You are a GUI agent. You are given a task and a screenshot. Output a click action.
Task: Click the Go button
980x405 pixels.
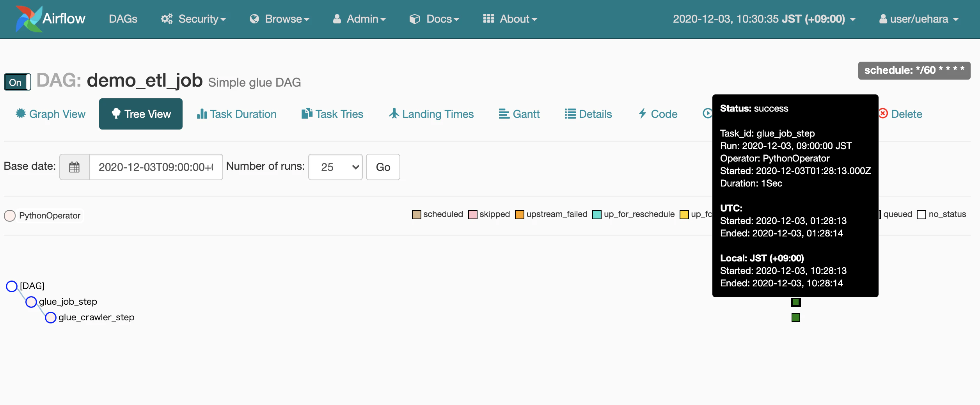coord(383,167)
